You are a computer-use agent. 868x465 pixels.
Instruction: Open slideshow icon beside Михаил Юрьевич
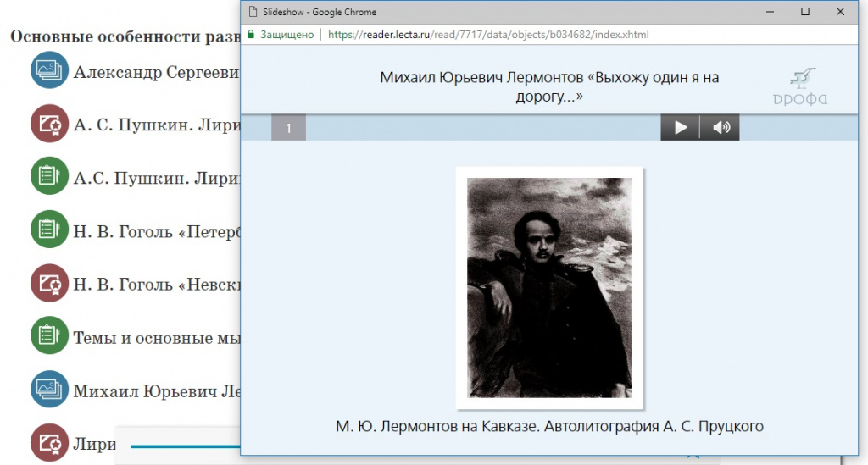[49, 389]
